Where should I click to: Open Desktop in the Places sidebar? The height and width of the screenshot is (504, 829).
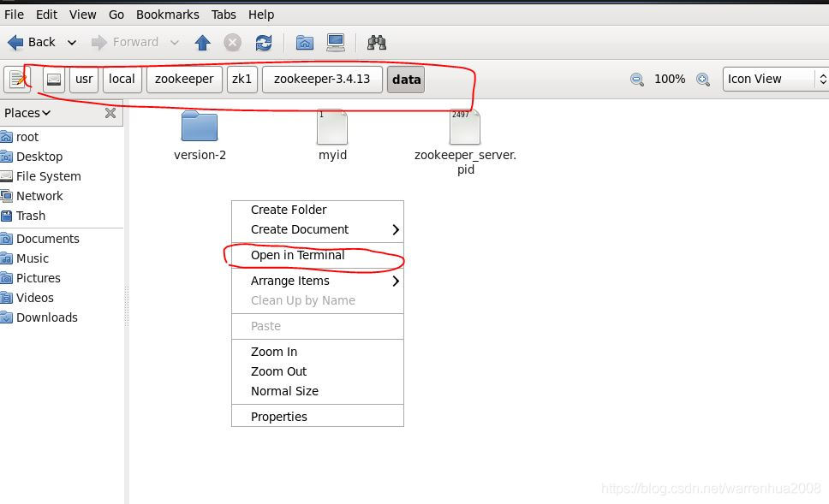pyautogui.click(x=32, y=157)
